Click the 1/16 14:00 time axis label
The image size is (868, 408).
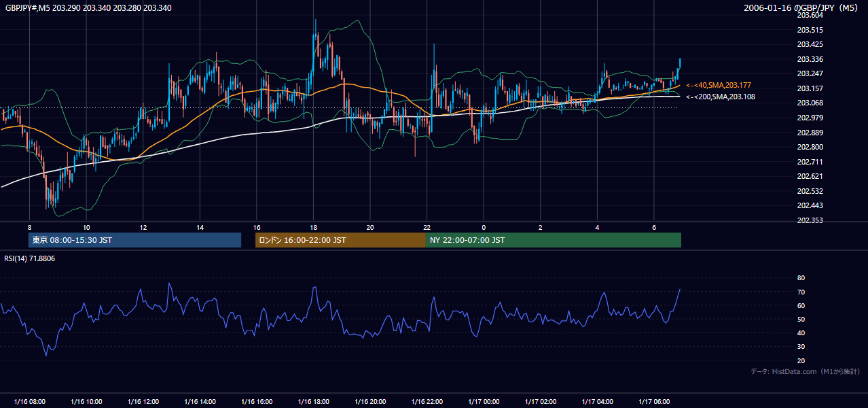pos(200,402)
